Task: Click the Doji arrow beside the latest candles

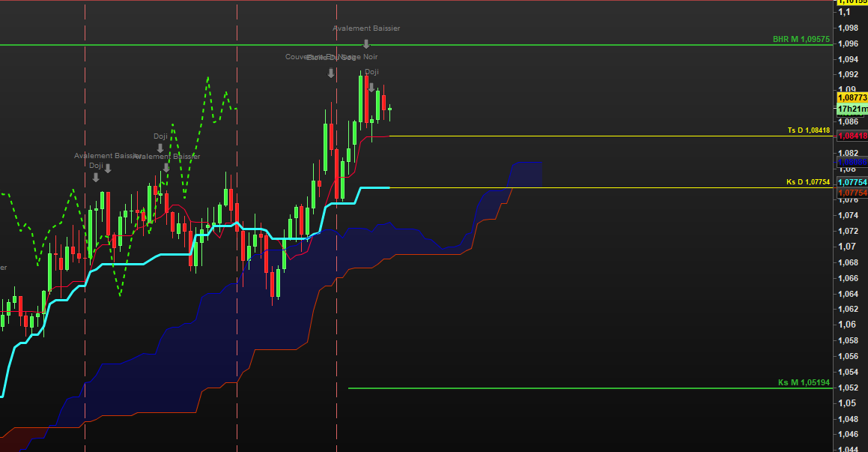Action: click(371, 87)
